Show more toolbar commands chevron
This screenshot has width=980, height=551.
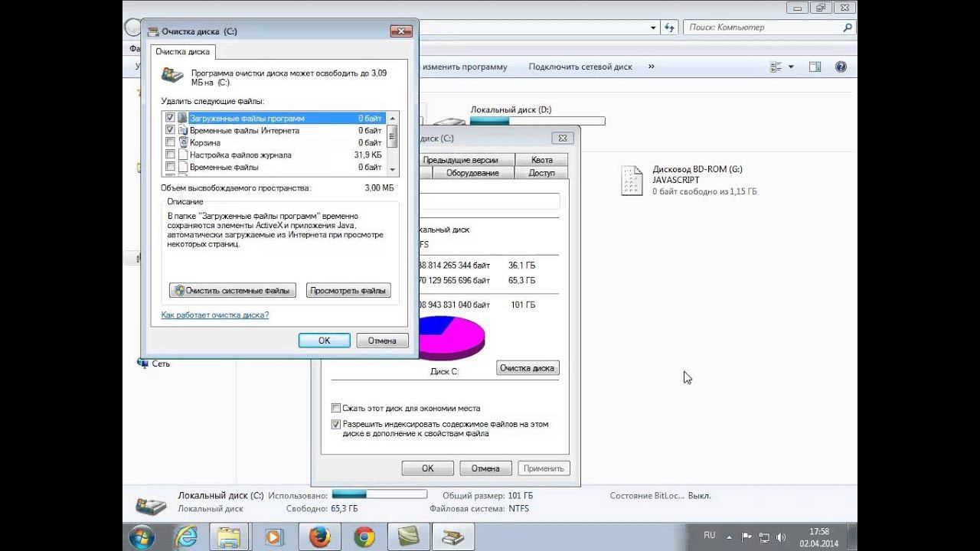[x=652, y=67]
